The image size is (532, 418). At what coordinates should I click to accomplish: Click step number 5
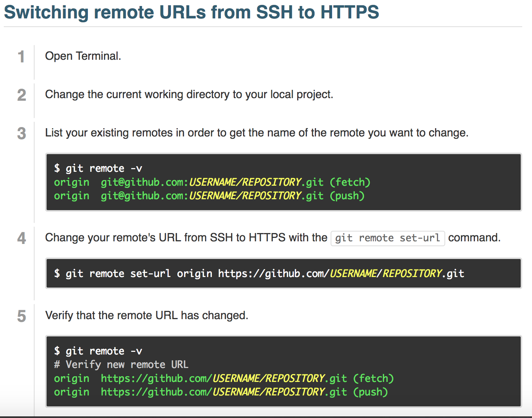pos(21,316)
